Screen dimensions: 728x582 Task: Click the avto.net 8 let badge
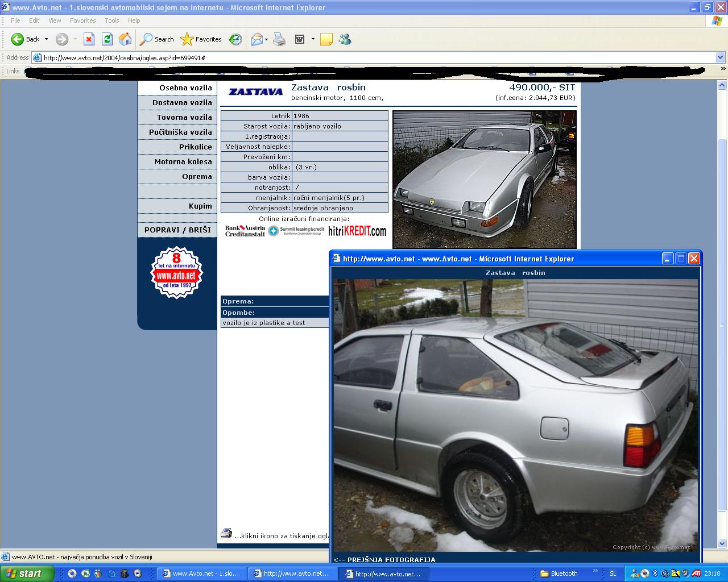[176, 272]
